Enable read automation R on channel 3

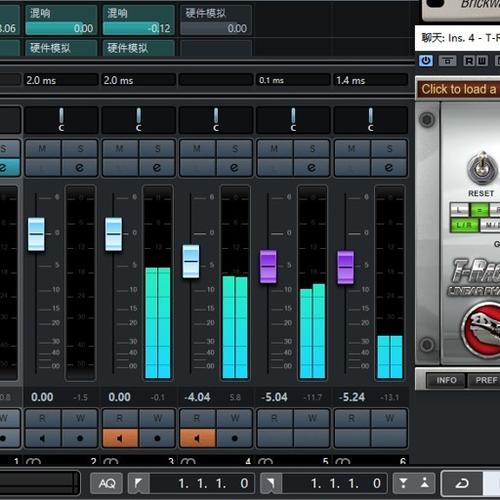click(x=120, y=419)
